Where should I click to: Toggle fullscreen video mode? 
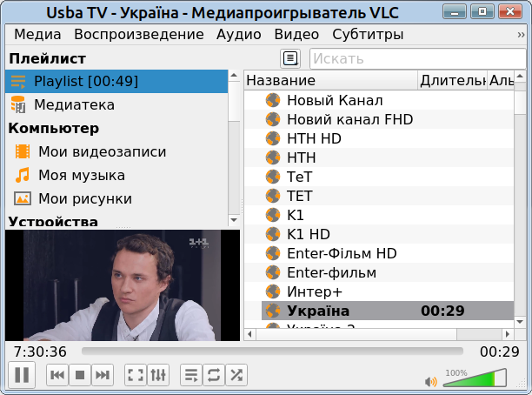pos(136,375)
